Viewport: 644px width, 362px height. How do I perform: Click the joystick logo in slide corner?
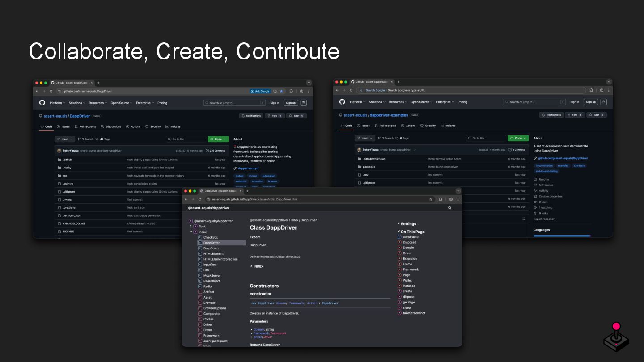click(616, 337)
